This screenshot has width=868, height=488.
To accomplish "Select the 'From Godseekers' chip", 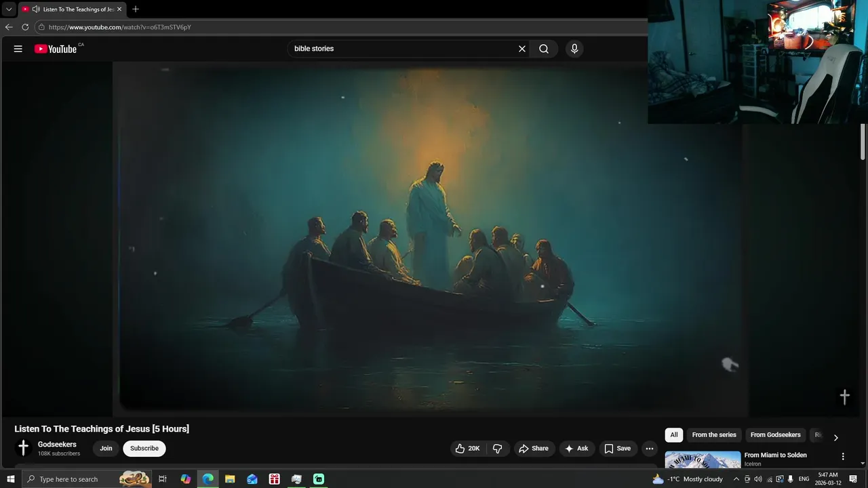I will pos(775,435).
